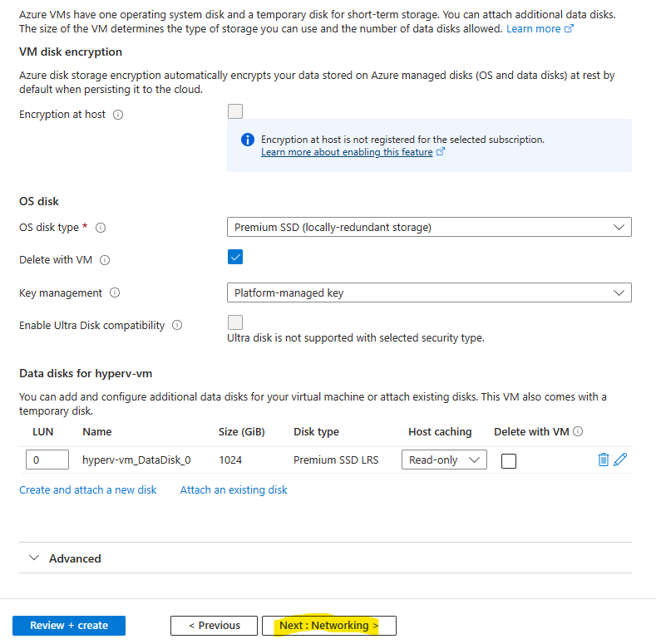Image resolution: width=656 pixels, height=644 pixels.
Task: Check Delete with VM for hyperv-vm_DataDisk_0
Action: click(509, 461)
